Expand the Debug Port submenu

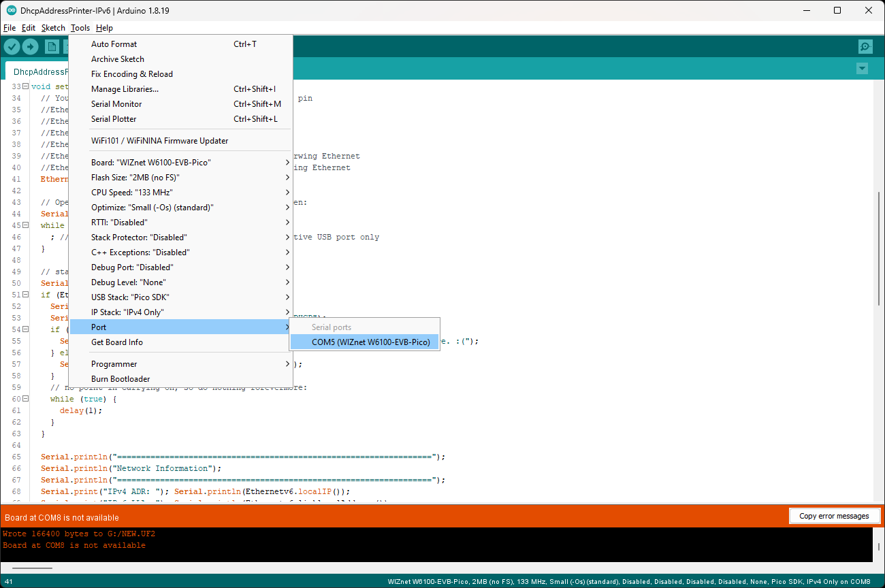click(181, 267)
